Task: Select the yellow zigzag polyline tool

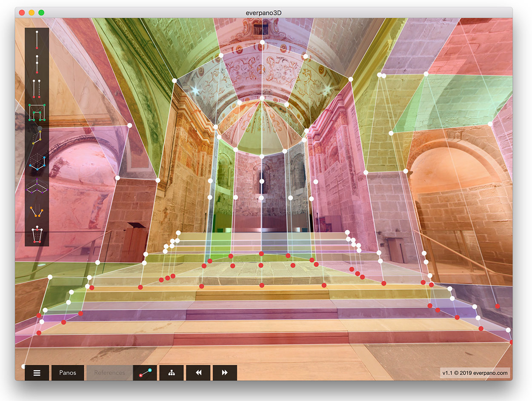Action: tap(37, 136)
